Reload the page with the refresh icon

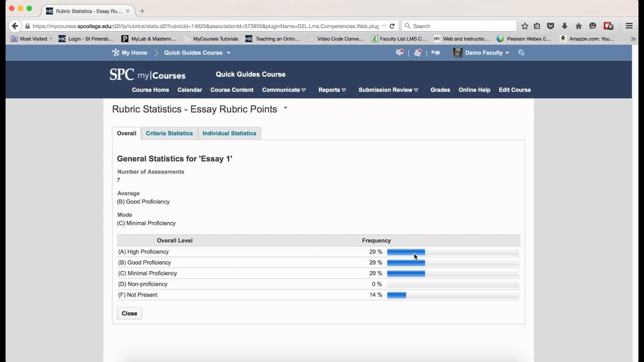click(392, 26)
